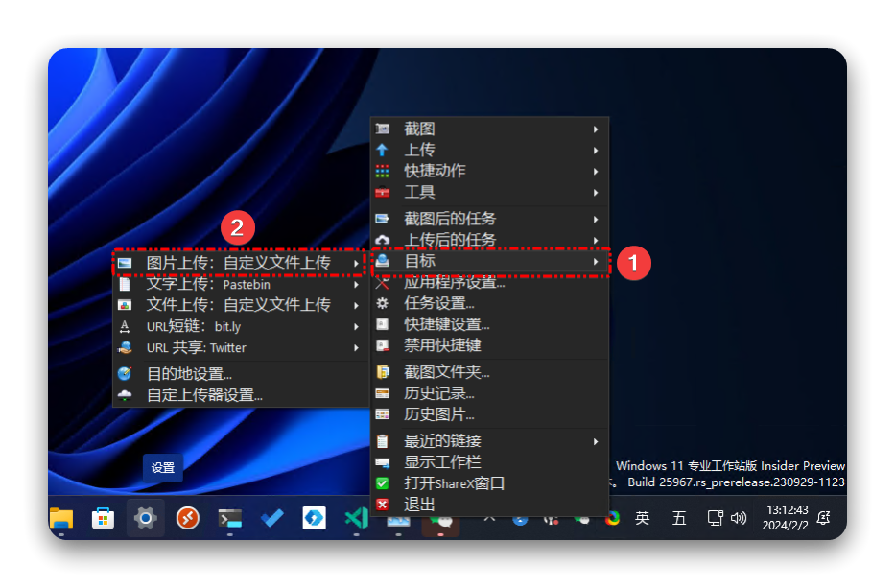Click the Settings gear in the taskbar
Screen dimensions: 895x588
[146, 518]
